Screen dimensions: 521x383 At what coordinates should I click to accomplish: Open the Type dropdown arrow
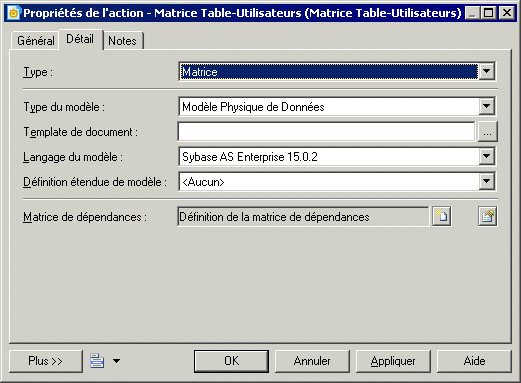click(486, 71)
